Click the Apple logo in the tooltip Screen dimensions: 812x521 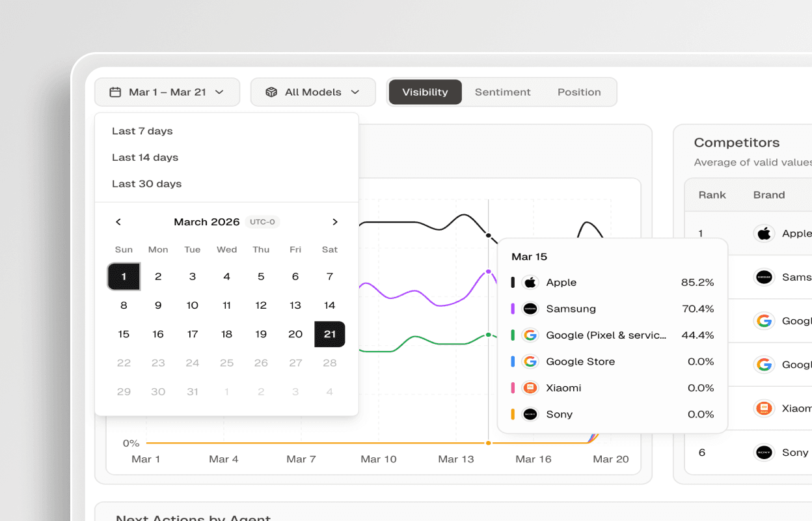pyautogui.click(x=530, y=283)
